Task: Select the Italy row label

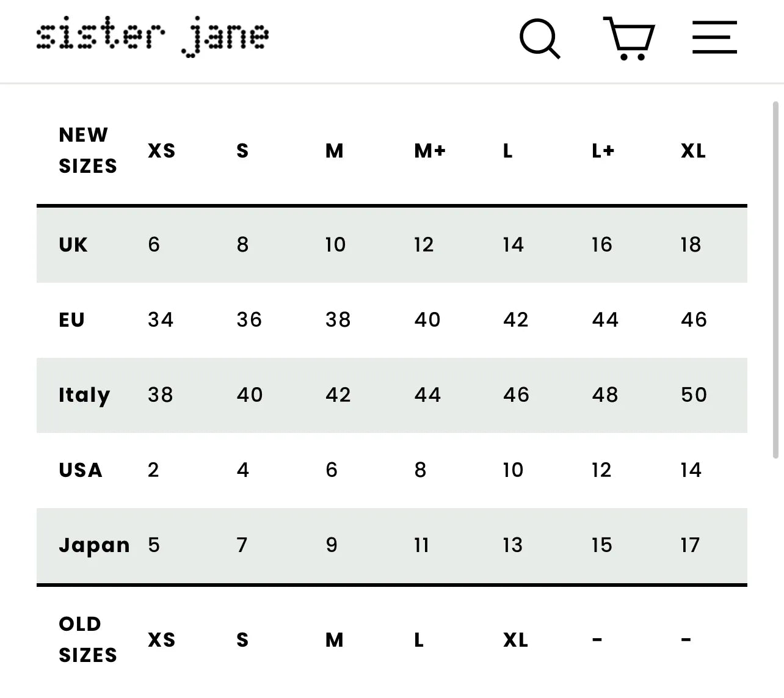Action: 84,395
